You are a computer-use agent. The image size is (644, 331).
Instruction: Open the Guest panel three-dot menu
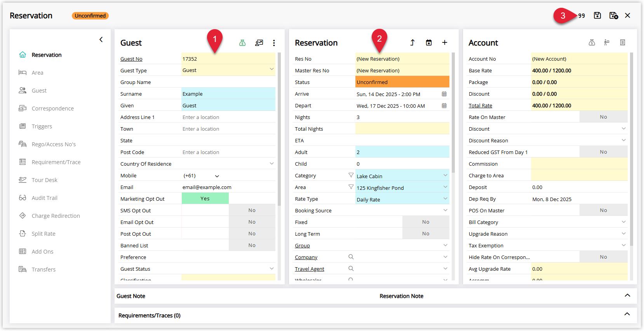tap(274, 43)
